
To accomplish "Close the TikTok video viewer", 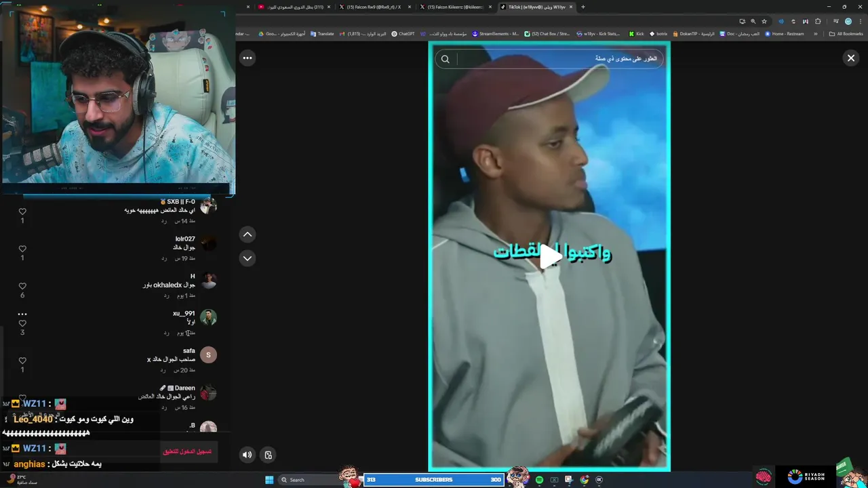I will tap(851, 58).
